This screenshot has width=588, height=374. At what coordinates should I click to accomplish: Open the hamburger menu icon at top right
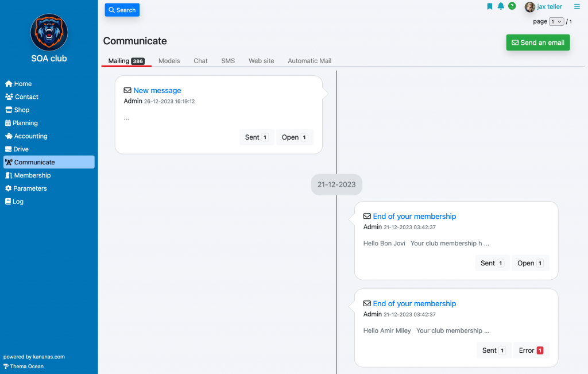[x=577, y=7]
